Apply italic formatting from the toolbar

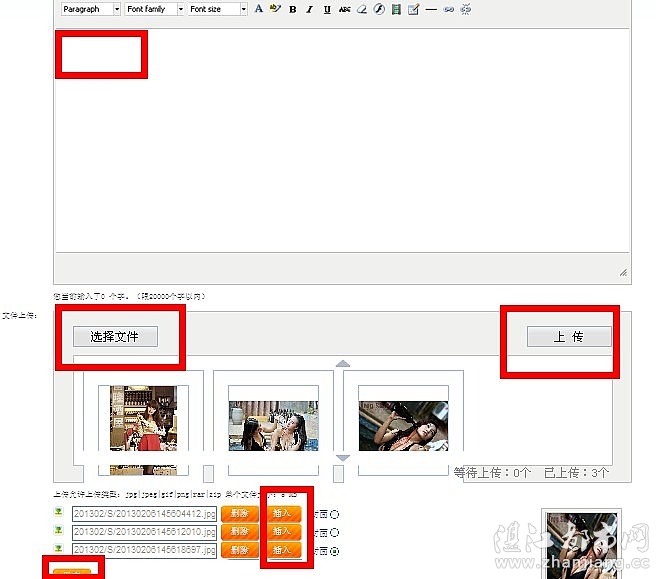pos(310,9)
